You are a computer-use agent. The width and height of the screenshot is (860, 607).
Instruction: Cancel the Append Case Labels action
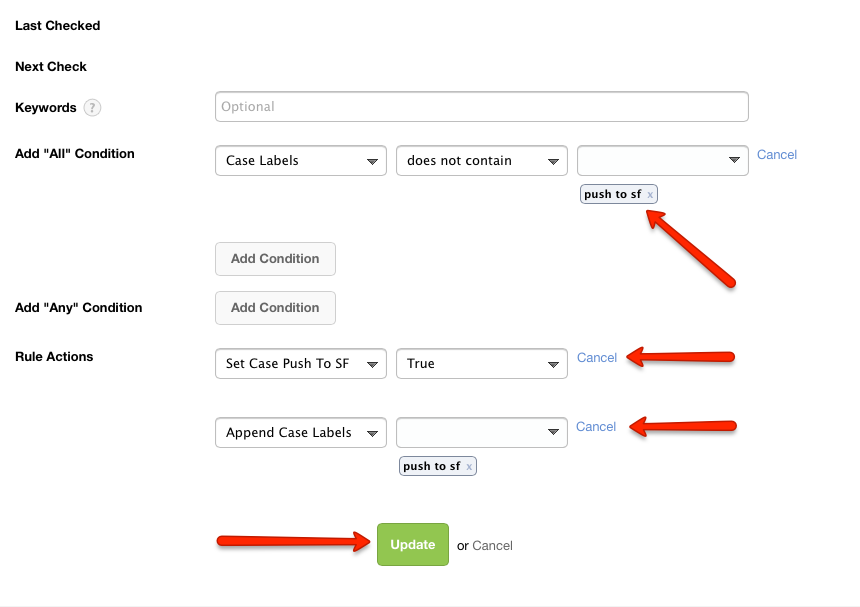pyautogui.click(x=595, y=427)
